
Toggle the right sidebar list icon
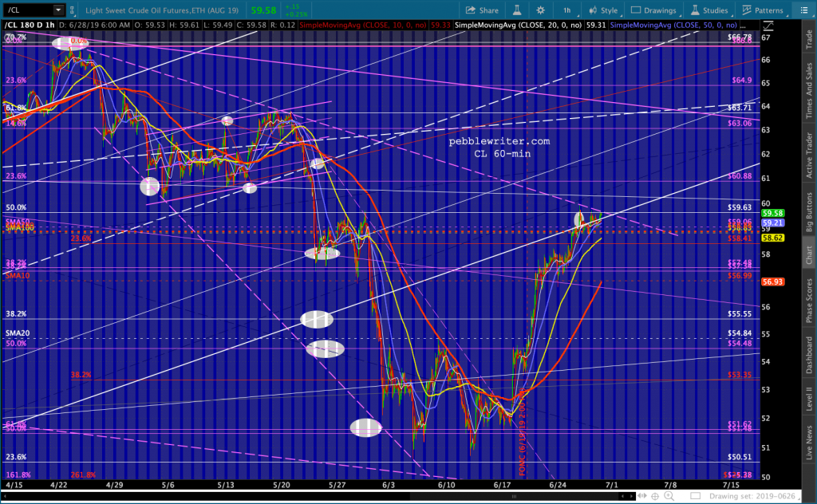click(x=803, y=10)
